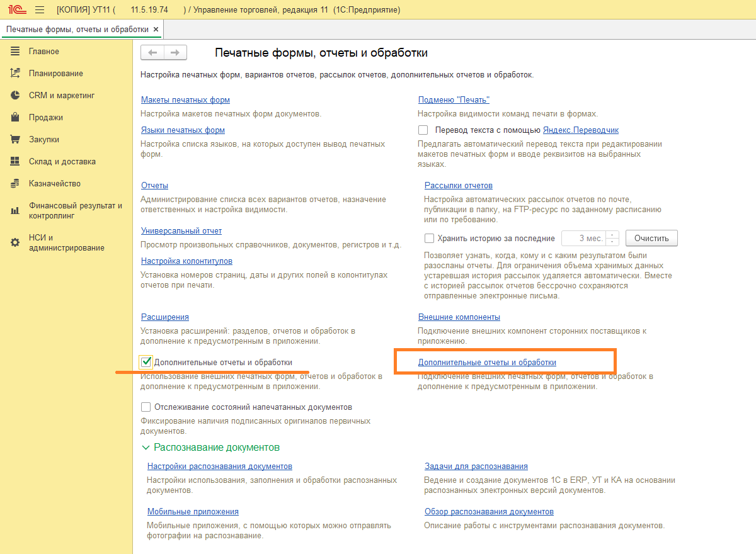756x554 pixels.
Task: Open the Казначейство section
Action: (x=55, y=184)
